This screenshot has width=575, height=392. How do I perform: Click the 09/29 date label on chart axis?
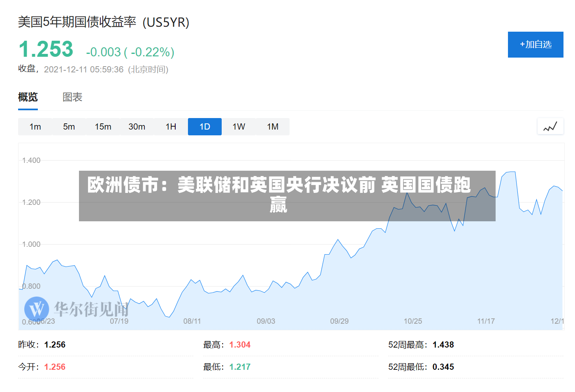(x=339, y=321)
